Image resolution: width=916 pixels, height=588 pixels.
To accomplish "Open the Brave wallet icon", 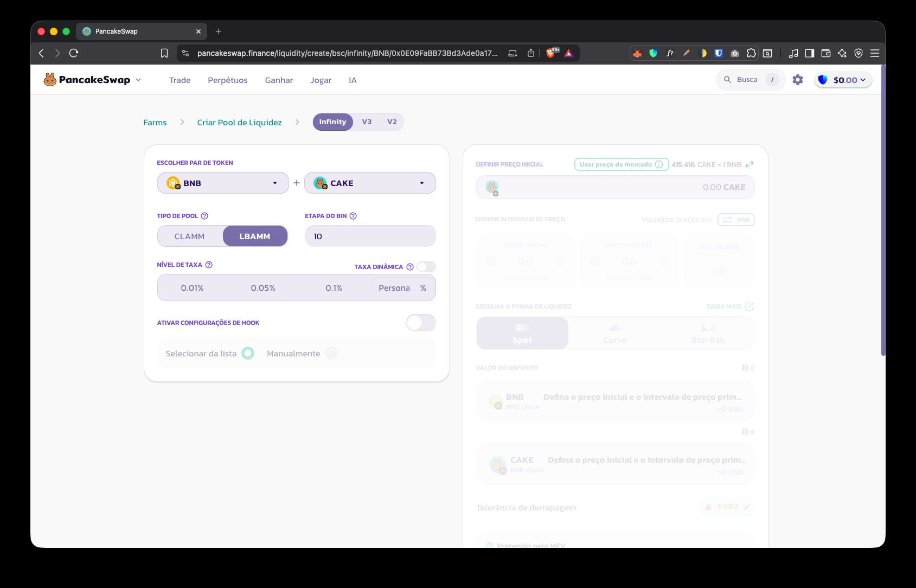I will [x=826, y=53].
